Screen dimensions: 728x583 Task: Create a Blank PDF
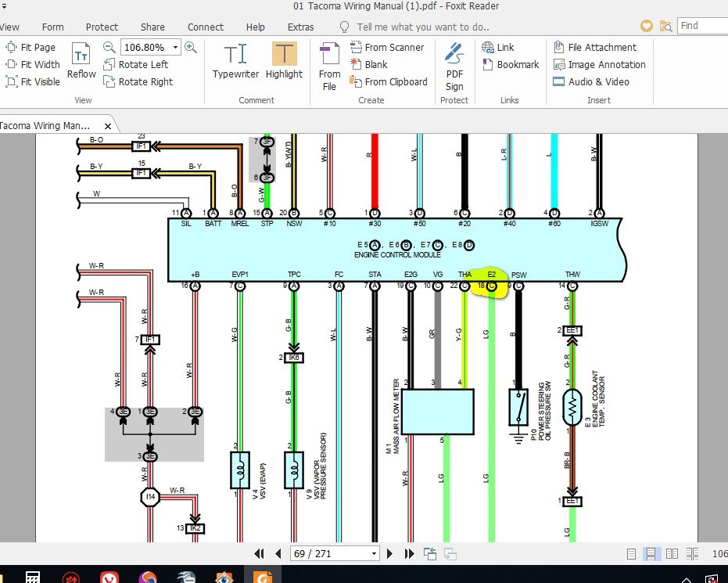pos(369,65)
